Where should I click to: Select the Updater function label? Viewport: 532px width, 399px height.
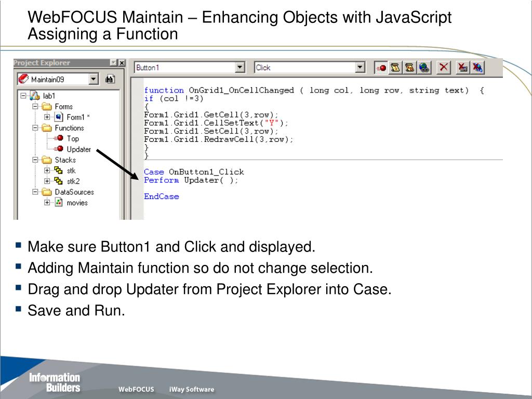[79, 149]
